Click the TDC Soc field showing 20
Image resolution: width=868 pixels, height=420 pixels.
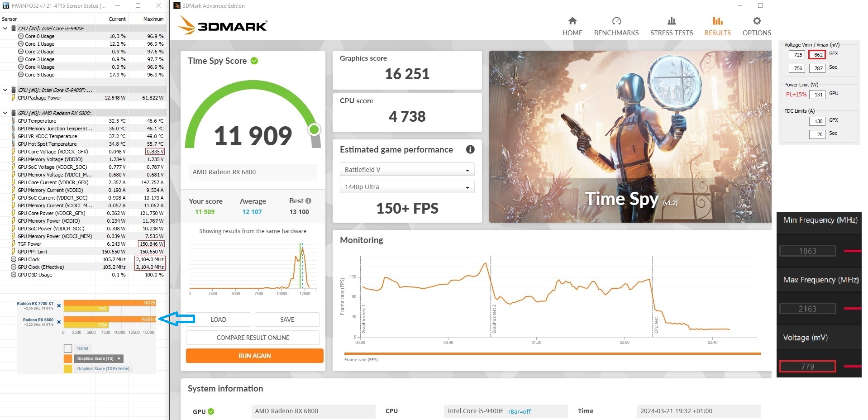point(817,134)
